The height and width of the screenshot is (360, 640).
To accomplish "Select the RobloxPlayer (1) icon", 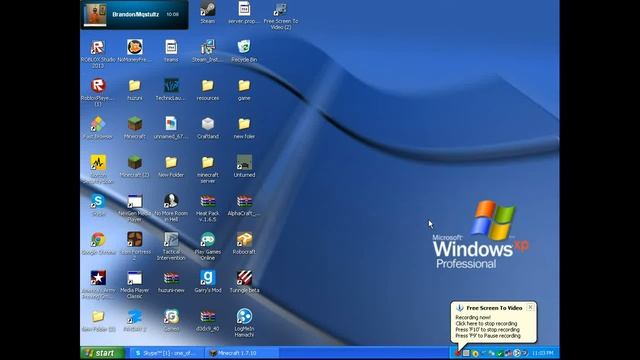I will [x=98, y=92].
